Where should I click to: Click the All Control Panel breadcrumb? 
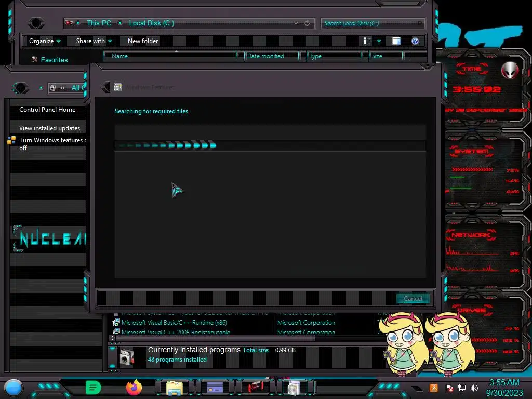click(x=78, y=88)
